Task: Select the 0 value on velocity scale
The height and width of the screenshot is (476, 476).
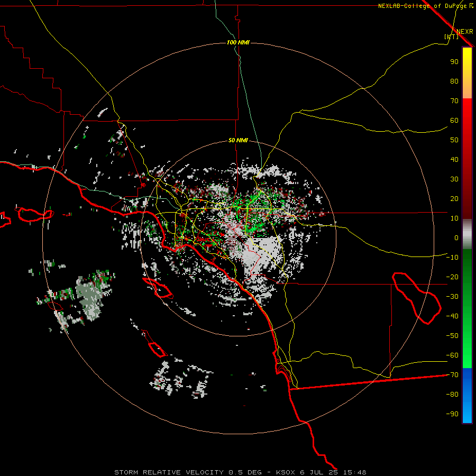Action: point(456,237)
